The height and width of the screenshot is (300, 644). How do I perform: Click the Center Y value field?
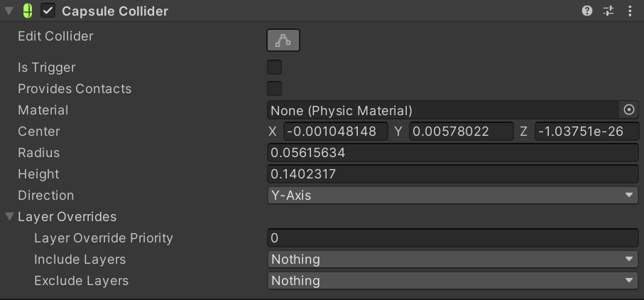(460, 132)
